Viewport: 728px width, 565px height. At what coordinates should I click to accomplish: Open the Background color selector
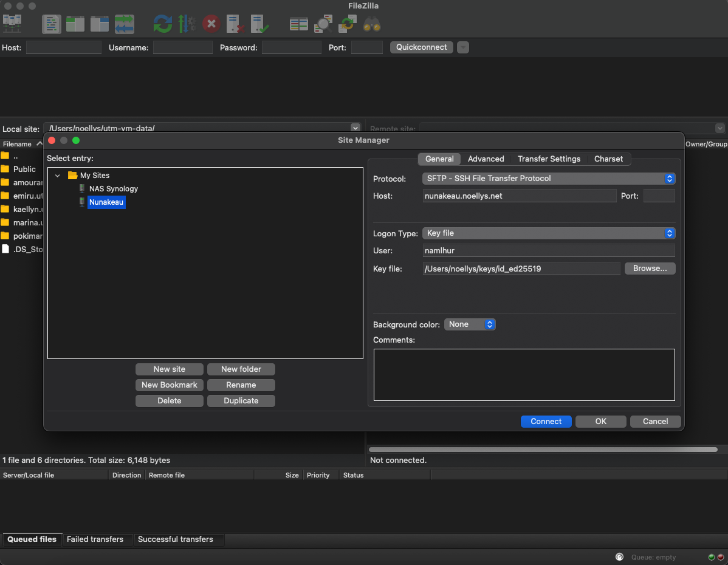coord(470,324)
